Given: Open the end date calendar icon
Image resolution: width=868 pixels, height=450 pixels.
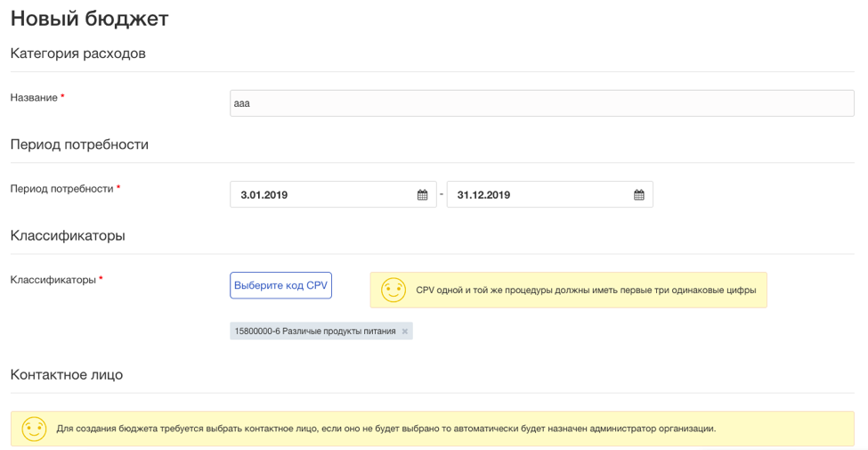Looking at the screenshot, I should 639,194.
